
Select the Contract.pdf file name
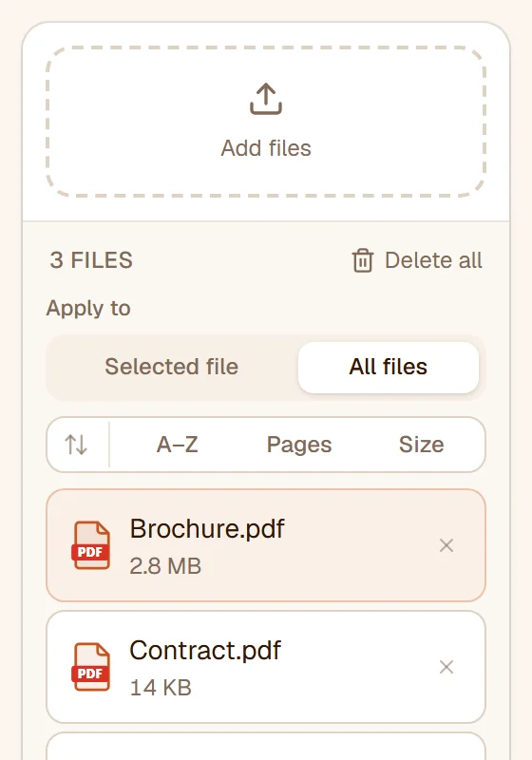(205, 650)
